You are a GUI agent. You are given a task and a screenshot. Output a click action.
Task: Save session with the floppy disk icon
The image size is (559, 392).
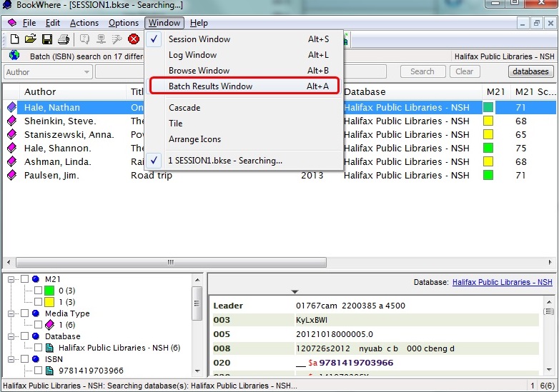coord(47,39)
